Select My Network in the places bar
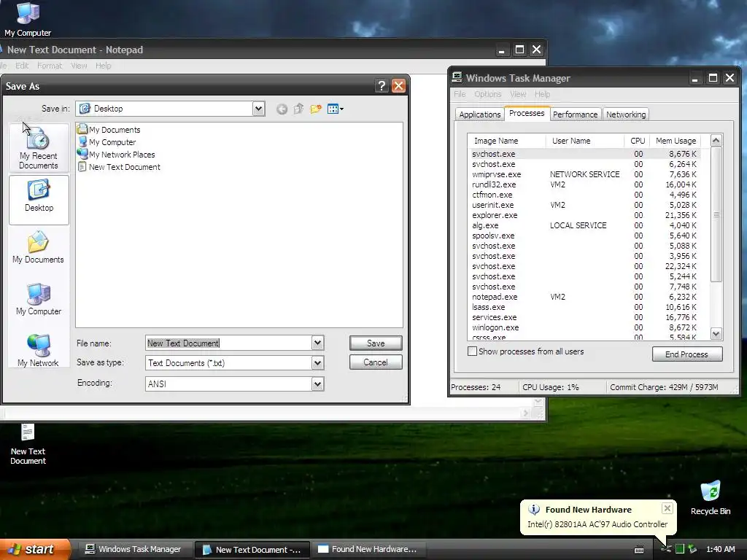The image size is (747, 560). click(x=39, y=351)
